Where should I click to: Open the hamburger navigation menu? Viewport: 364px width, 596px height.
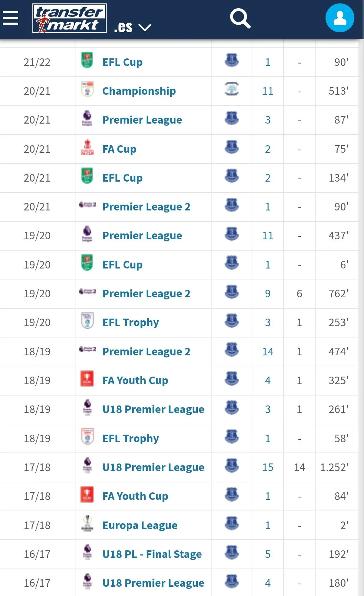10,18
